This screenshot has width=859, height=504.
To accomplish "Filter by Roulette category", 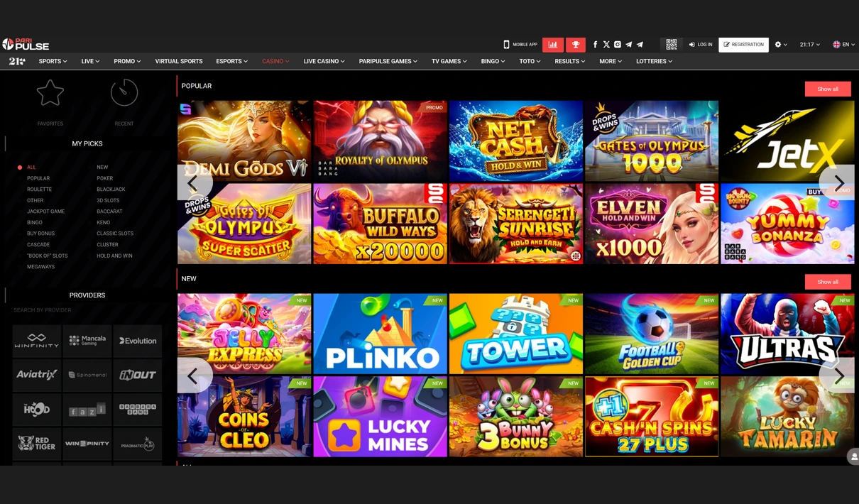I will point(39,190).
